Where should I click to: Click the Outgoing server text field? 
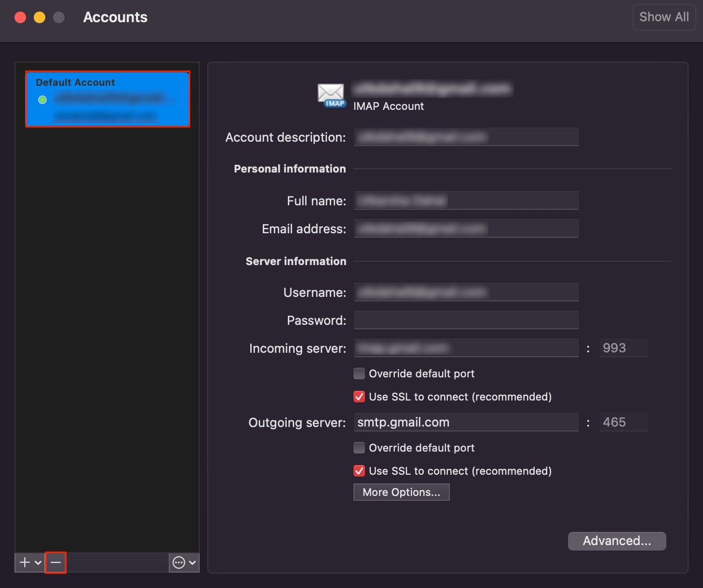click(466, 422)
